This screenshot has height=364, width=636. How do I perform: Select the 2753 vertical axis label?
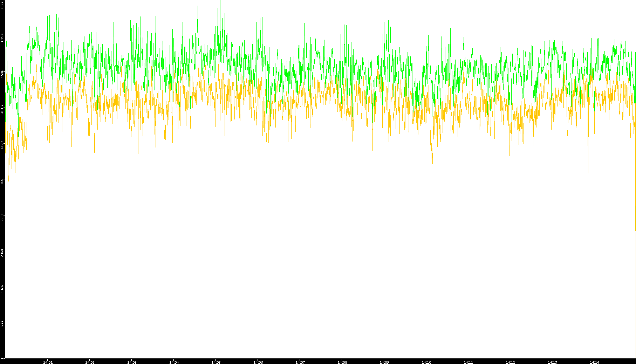(x=2, y=217)
